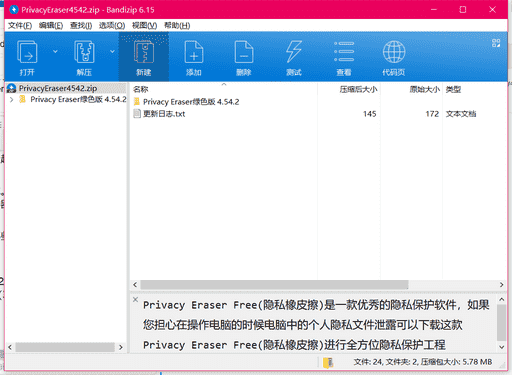Viewport: 512px width, 375px height.
Task: Click the 文本文档 type cell
Action: [461, 114]
